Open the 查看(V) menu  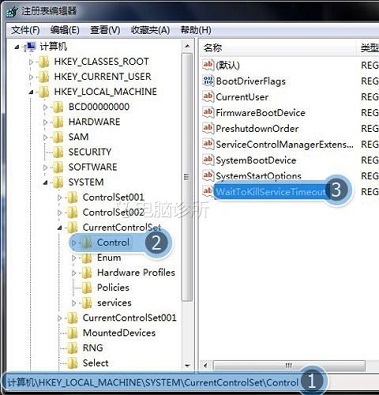(x=105, y=30)
